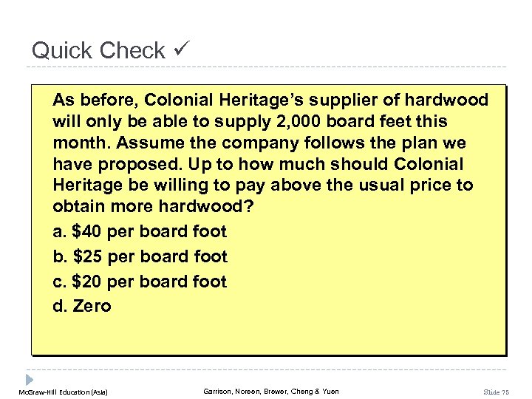Click the checkmark icon beside Quick Check
532x399 pixels.
point(182,50)
